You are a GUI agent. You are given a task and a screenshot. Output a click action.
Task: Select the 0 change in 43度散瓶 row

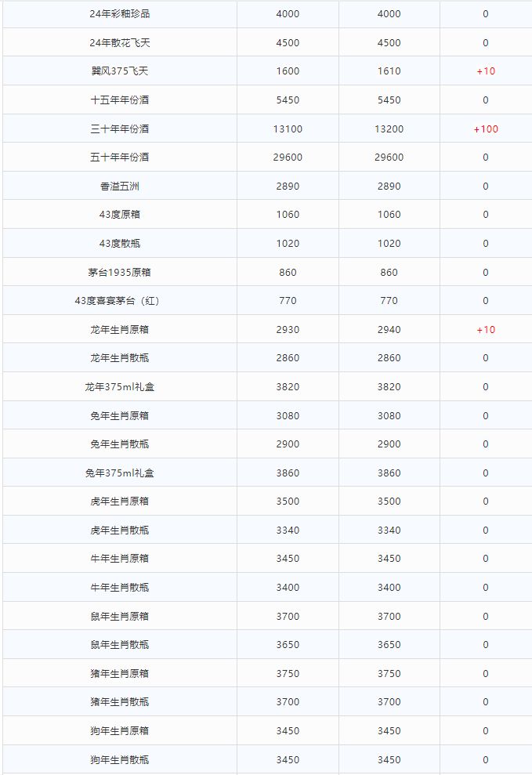pyautogui.click(x=486, y=243)
